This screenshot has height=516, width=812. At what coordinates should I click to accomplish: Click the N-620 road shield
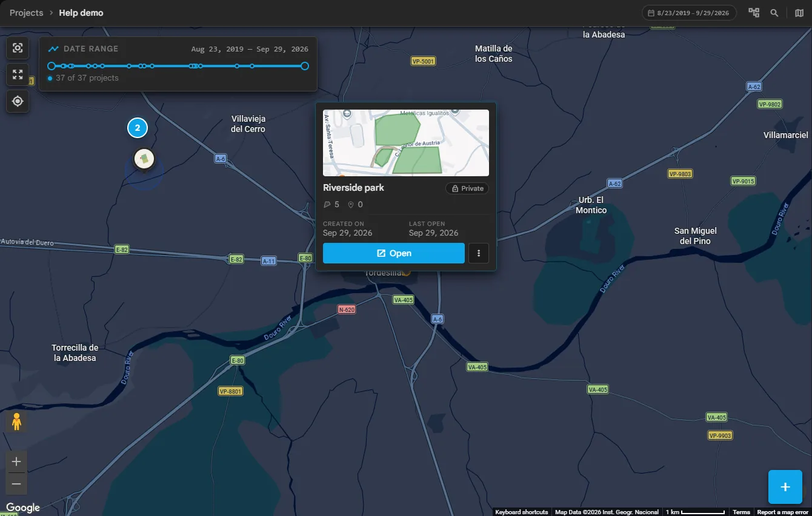pyautogui.click(x=347, y=309)
